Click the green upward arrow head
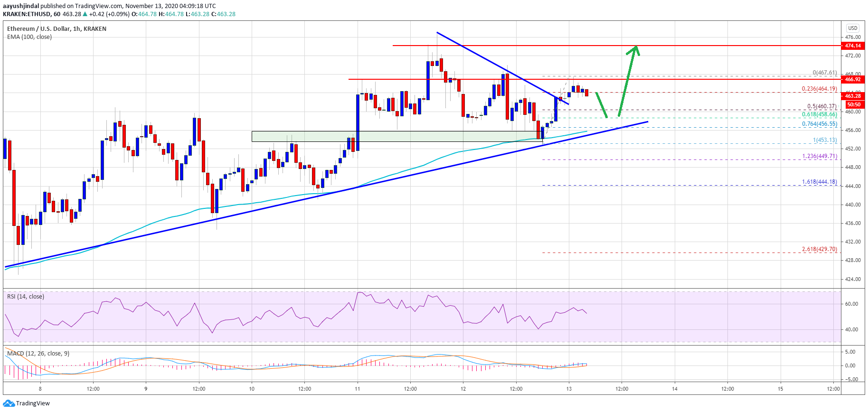The height and width of the screenshot is (412, 868). 634,50
